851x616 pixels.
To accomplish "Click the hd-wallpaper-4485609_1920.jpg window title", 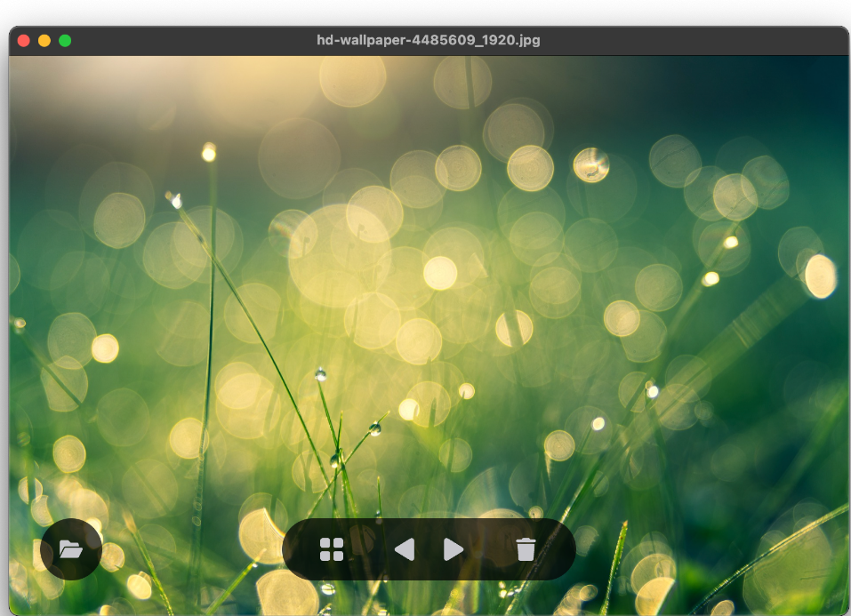I will (x=428, y=40).
